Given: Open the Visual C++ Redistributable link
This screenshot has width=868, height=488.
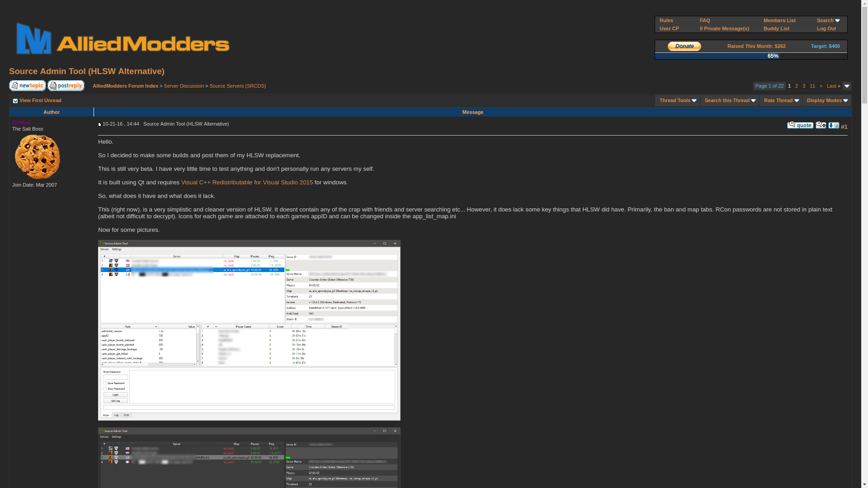Looking at the screenshot, I should pos(247,183).
